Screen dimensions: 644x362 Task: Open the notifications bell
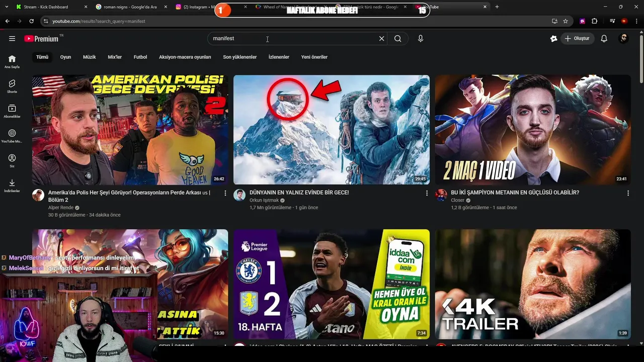(x=604, y=39)
